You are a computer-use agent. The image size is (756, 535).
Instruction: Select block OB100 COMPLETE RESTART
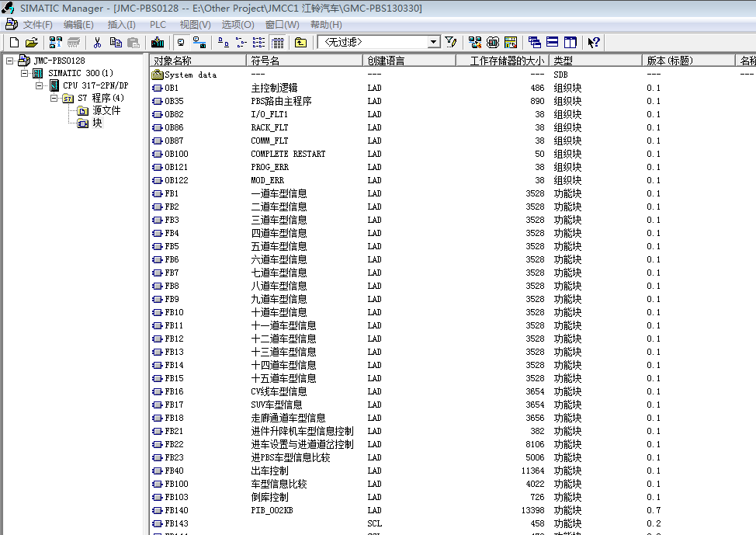coord(170,154)
